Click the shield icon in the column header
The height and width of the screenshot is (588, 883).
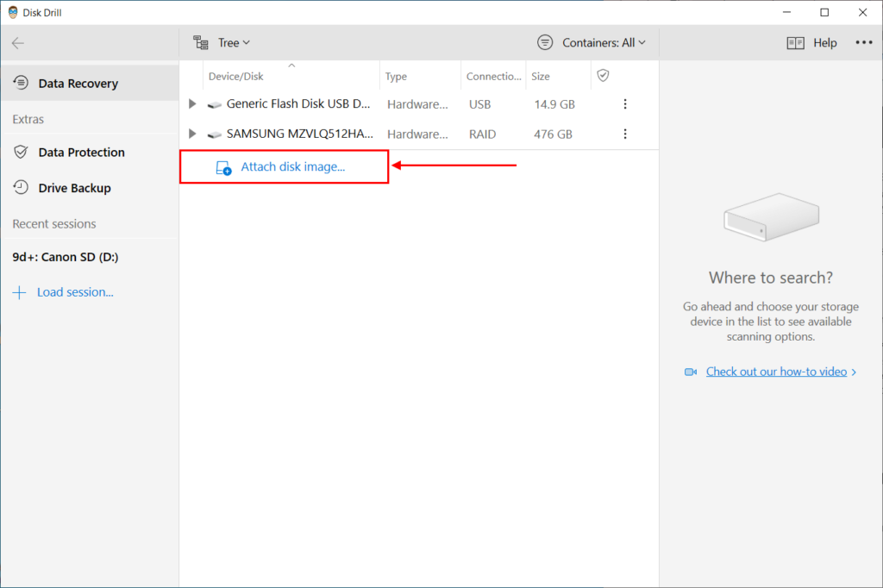pos(601,75)
